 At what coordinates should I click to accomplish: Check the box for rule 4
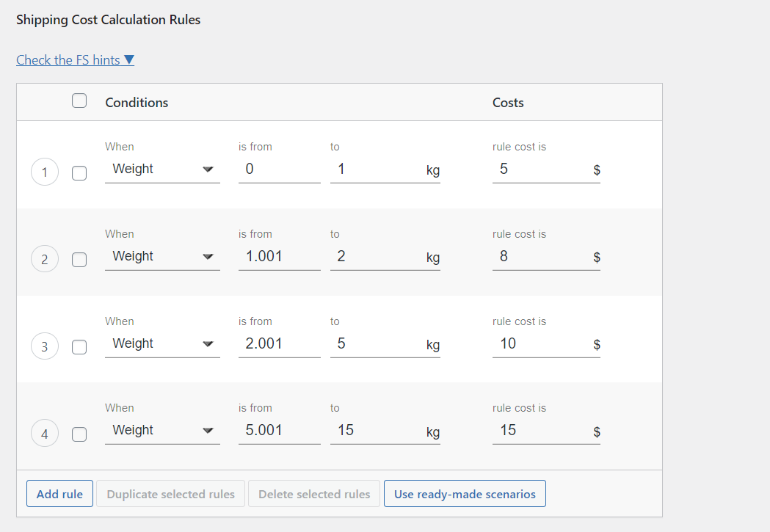pyautogui.click(x=79, y=434)
